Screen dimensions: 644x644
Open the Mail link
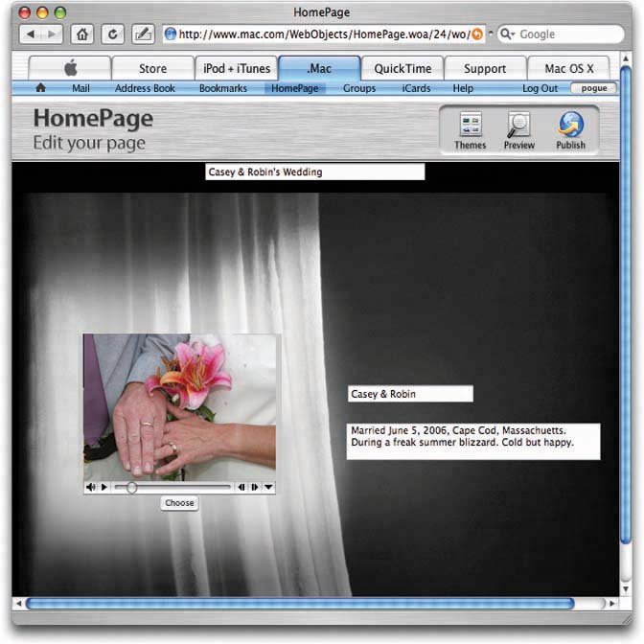[80, 88]
